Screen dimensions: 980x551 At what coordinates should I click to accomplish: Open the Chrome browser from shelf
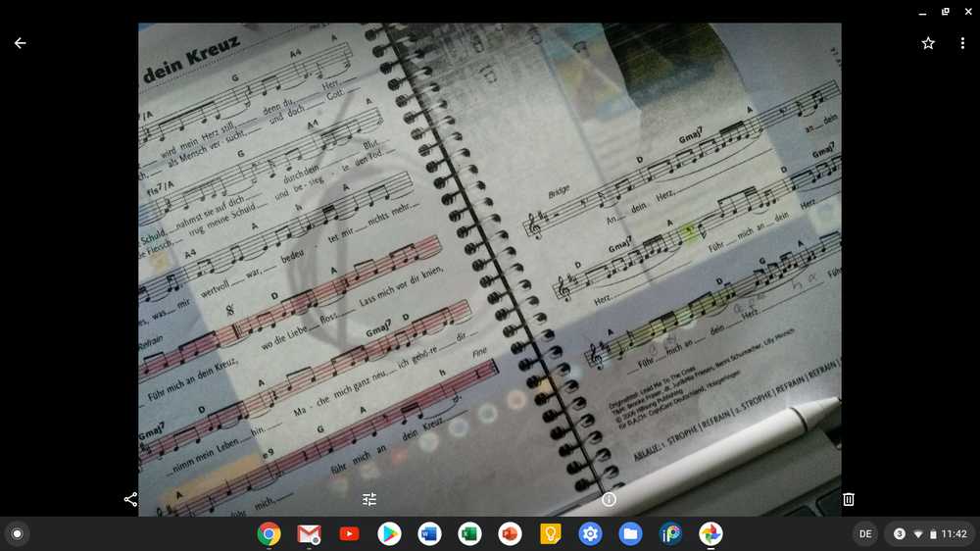point(269,533)
